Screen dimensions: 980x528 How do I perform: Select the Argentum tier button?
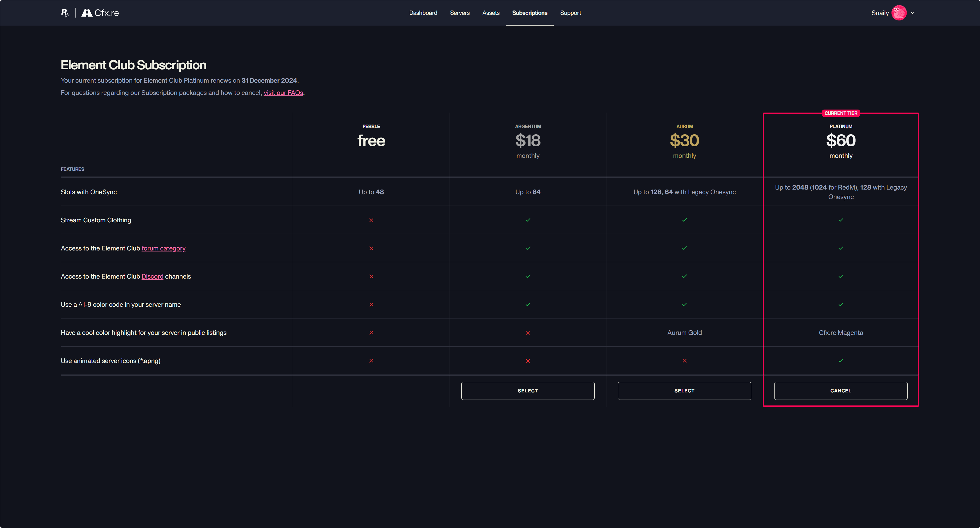pos(528,391)
